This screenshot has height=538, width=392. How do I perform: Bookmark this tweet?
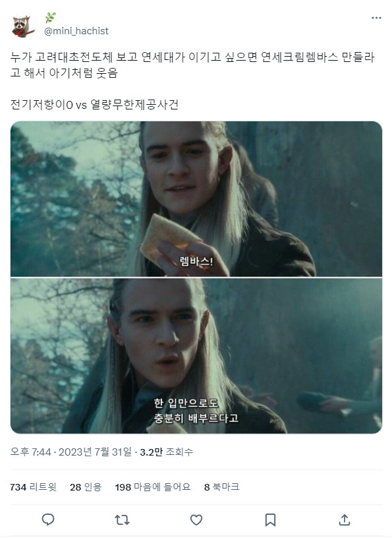click(x=270, y=520)
